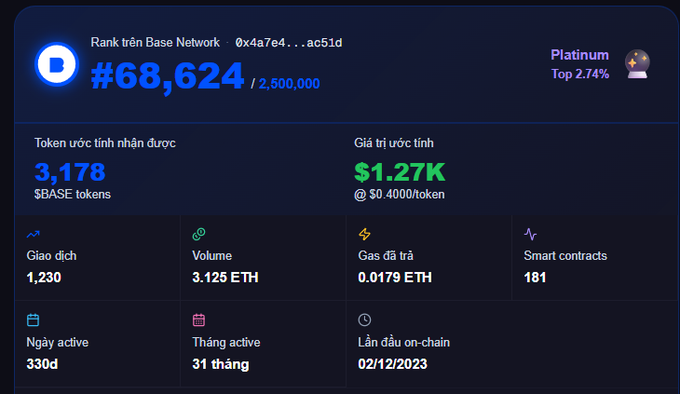This screenshot has width=680, height=394.
Task: Click the Tháng active label
Action: point(226,342)
